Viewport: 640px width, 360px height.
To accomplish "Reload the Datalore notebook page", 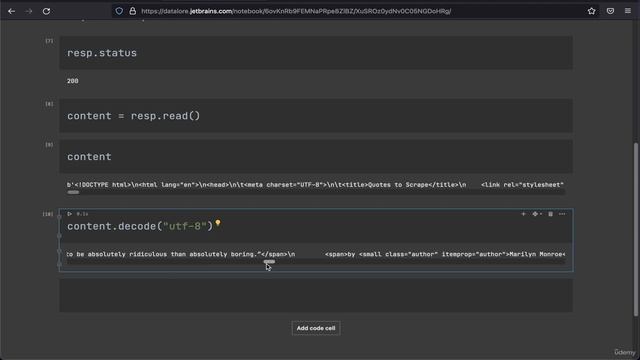I will (47, 11).
